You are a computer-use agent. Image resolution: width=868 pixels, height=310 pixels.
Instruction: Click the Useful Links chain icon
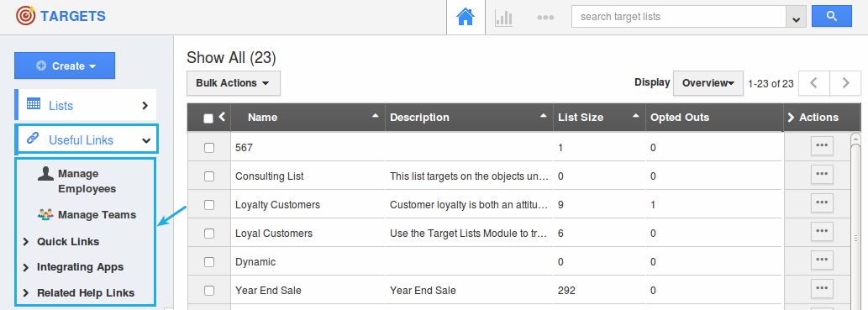(x=34, y=139)
